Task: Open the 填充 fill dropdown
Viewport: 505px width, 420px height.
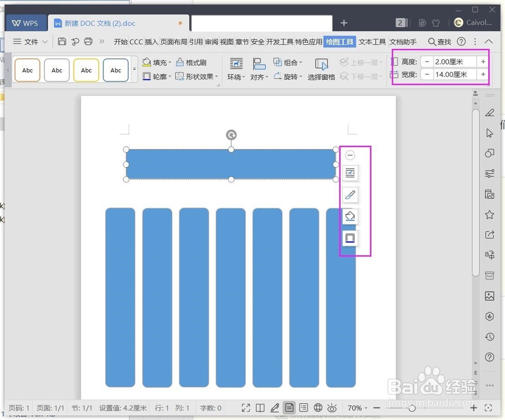Action: tap(157, 63)
